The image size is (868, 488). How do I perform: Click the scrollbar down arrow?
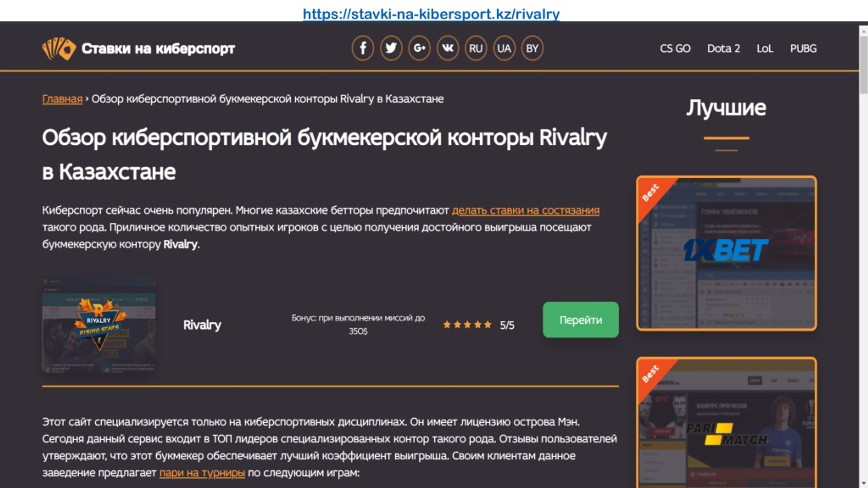point(864,483)
